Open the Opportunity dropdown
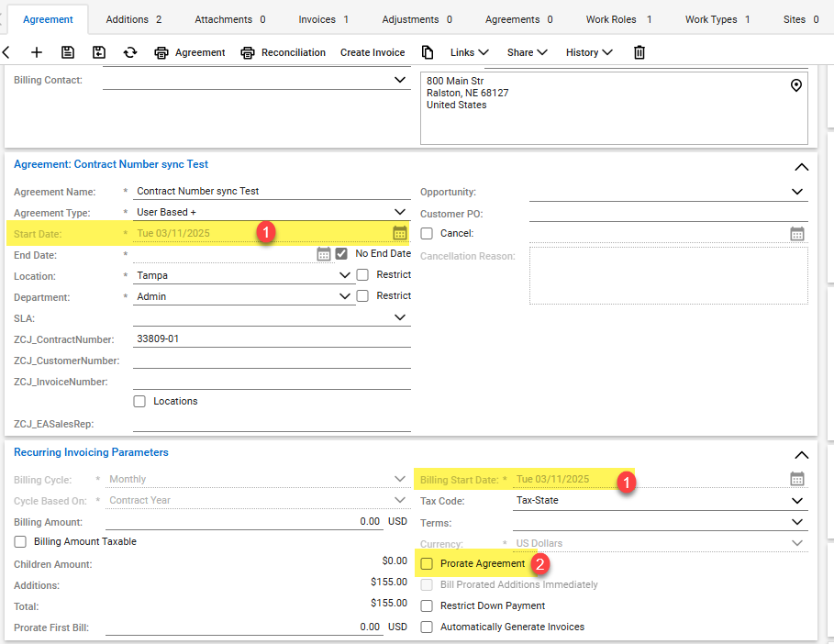The width and height of the screenshot is (834, 644). click(796, 192)
